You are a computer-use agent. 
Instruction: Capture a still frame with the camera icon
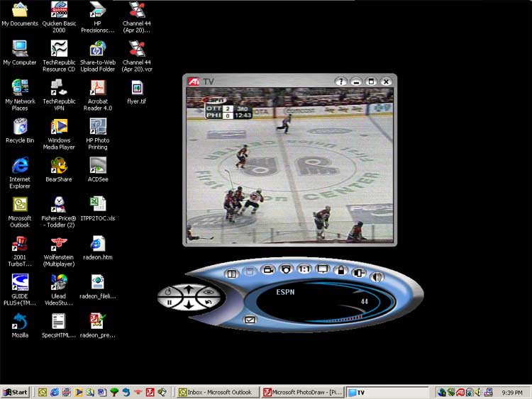click(286, 269)
